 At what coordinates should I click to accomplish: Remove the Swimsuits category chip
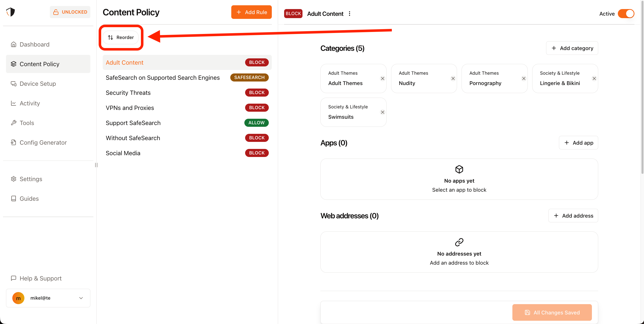(383, 112)
